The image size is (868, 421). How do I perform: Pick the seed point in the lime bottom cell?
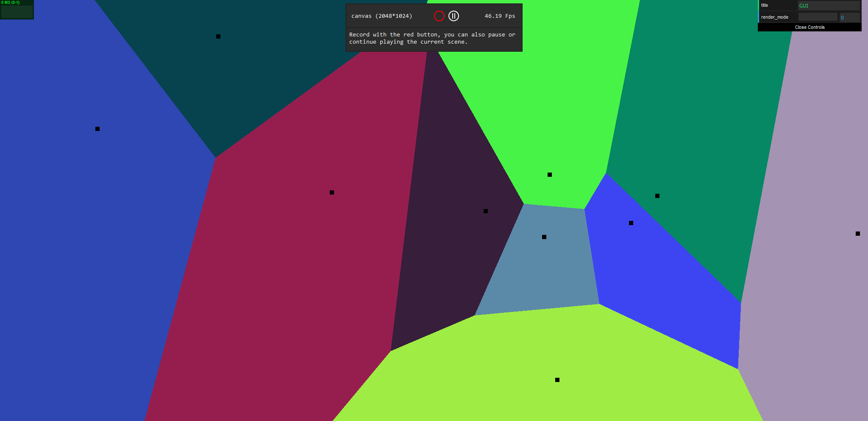(x=557, y=380)
